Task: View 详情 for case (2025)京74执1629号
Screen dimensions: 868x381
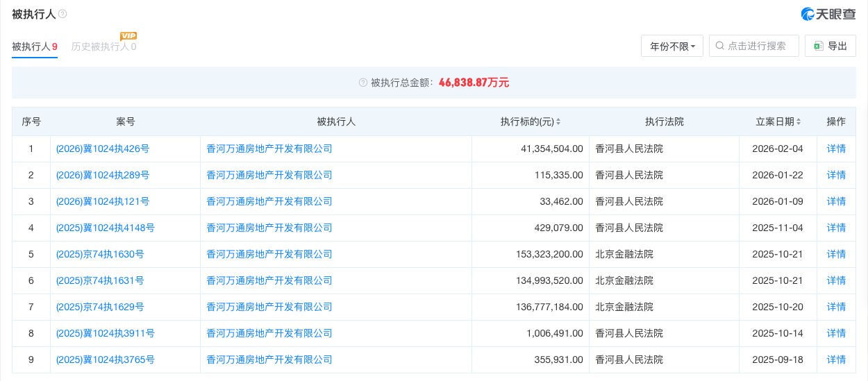Action: (x=836, y=307)
